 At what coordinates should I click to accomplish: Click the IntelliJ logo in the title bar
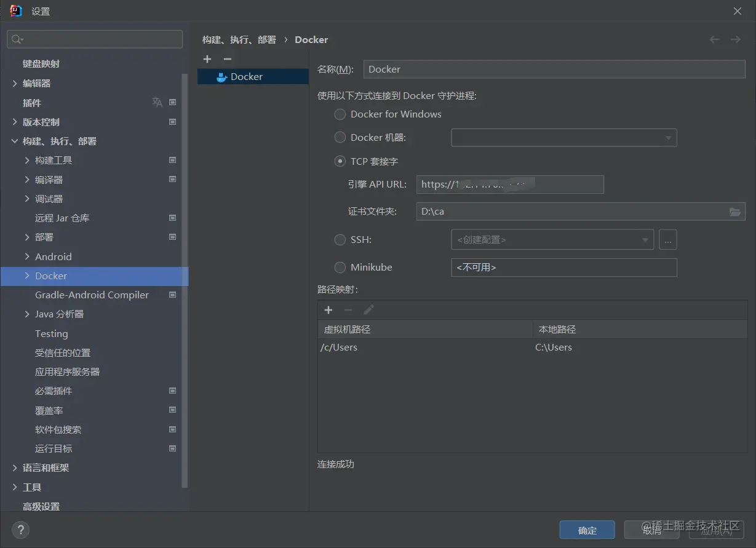point(16,10)
